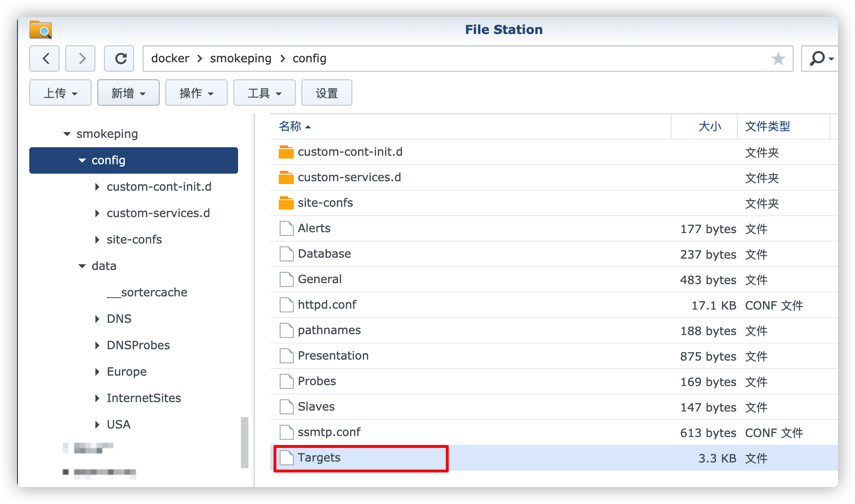
Task: Expand the DNSProbes folder in tree
Action: 97,345
